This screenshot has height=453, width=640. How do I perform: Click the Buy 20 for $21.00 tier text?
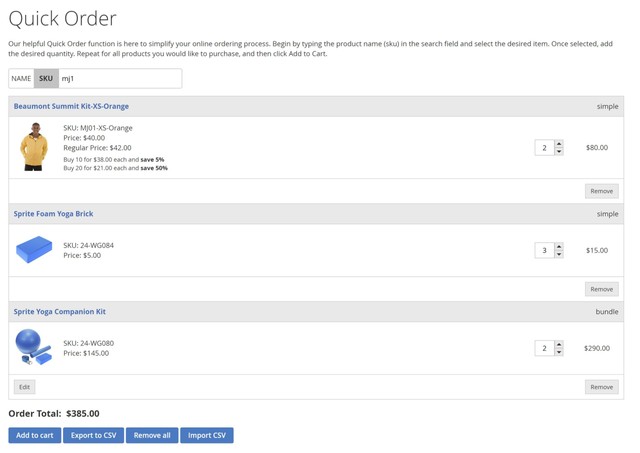(116, 168)
